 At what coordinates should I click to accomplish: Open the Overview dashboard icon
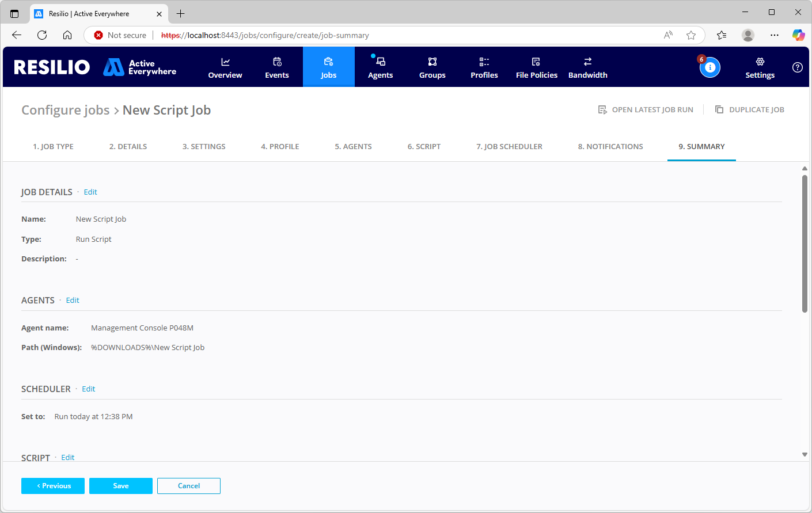click(x=225, y=62)
